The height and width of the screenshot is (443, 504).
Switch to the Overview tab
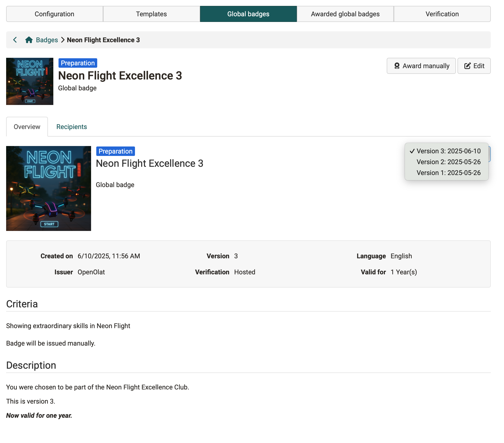tap(27, 127)
